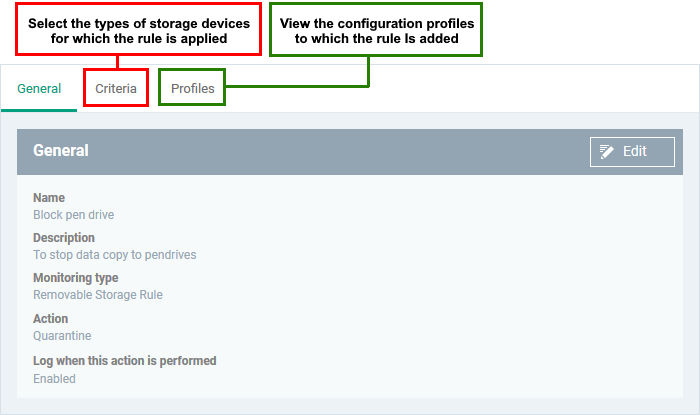This screenshot has height=415, width=700.
Task: Select the General tab
Action: coord(39,88)
